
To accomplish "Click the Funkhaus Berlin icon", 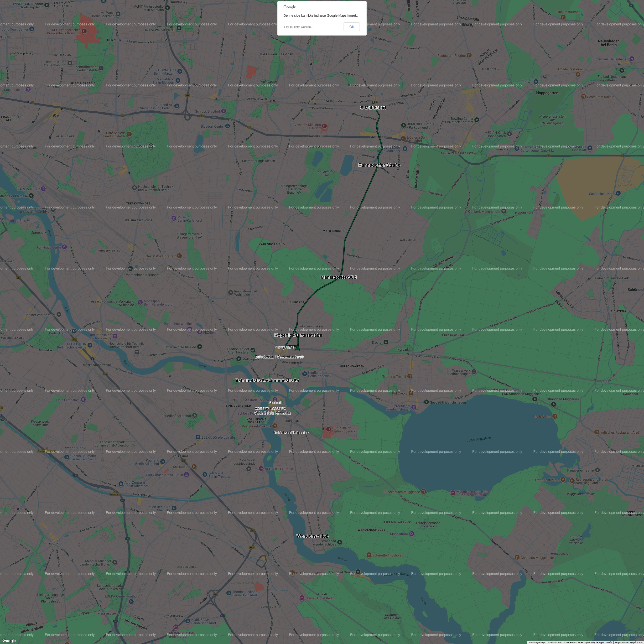I will tap(64, 247).
